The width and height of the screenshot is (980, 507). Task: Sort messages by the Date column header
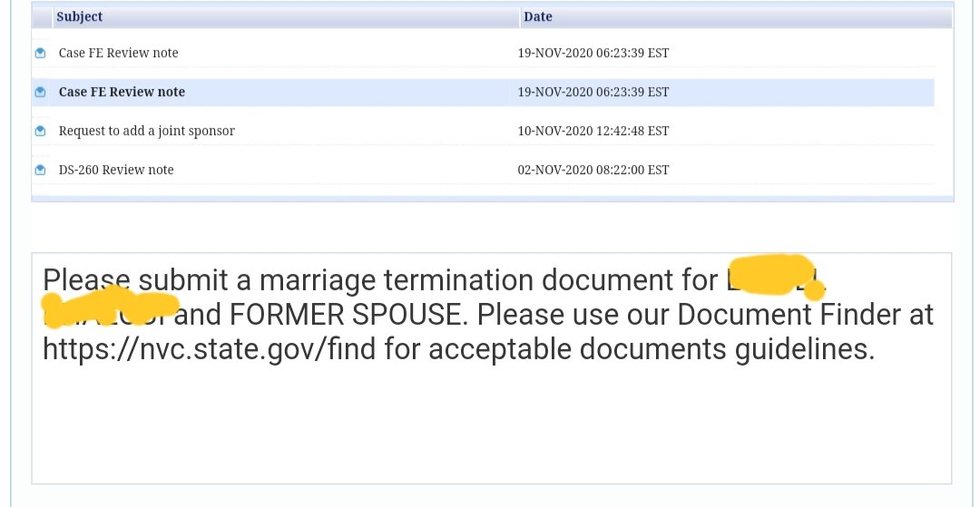click(x=537, y=17)
